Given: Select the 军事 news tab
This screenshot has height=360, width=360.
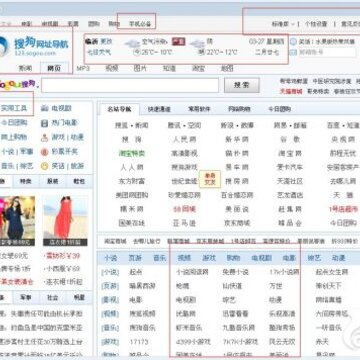Looking at the screenshot, I should (x=26, y=298).
